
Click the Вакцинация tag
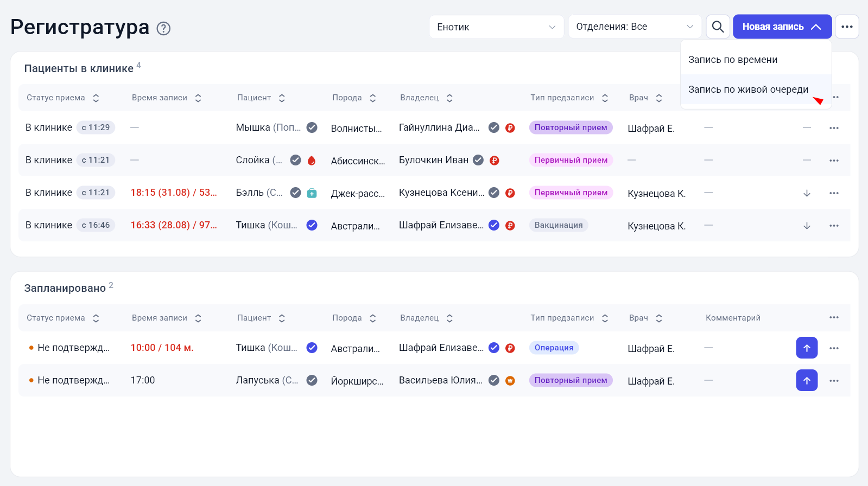pyautogui.click(x=559, y=225)
